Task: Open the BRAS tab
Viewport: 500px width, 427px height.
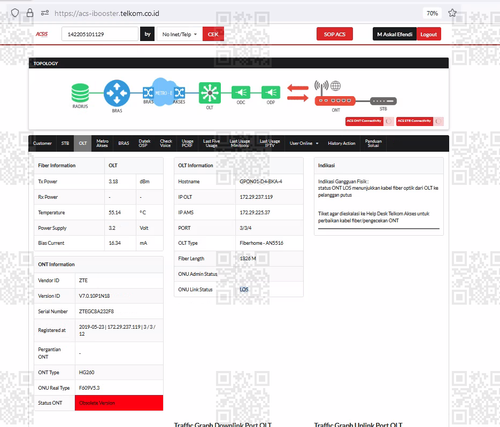Action: [123, 143]
